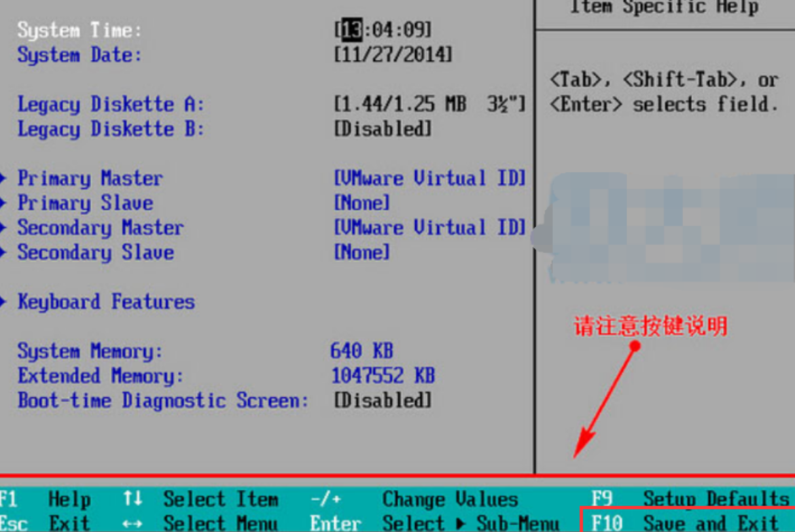Screen dimensions: 795x532
Task: Expand the Secondary Master submenu
Action: (x=100, y=228)
